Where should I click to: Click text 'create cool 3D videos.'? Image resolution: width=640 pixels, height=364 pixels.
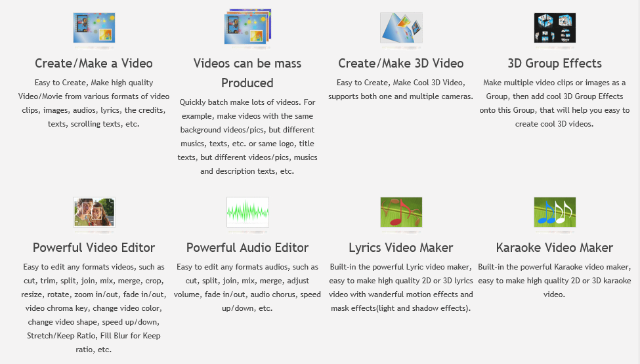point(554,124)
